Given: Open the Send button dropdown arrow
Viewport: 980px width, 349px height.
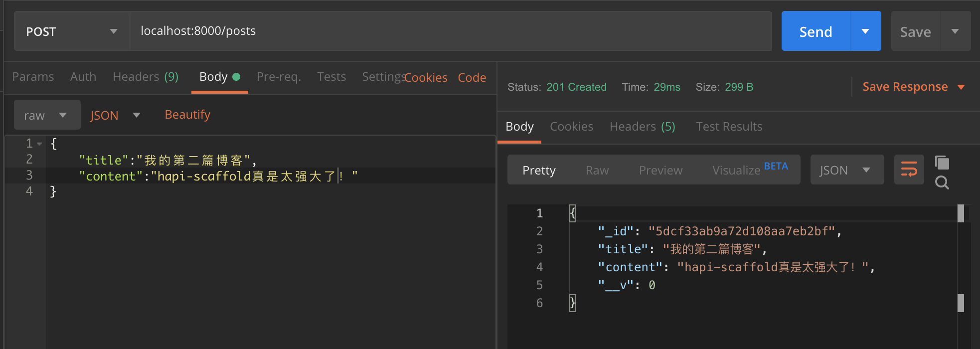Looking at the screenshot, I should click(865, 31).
